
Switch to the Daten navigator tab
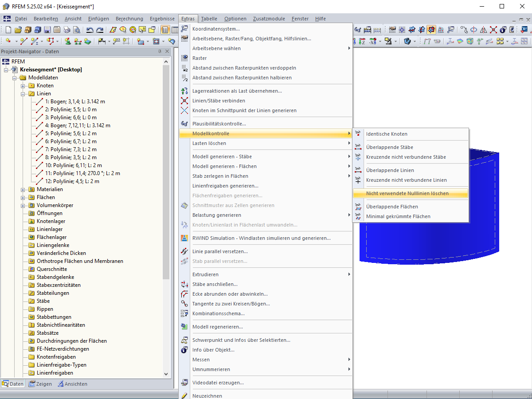point(13,384)
